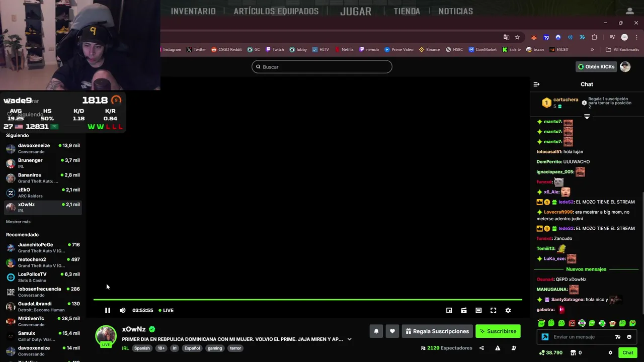Open All Bookmarks folder

[622, 50]
